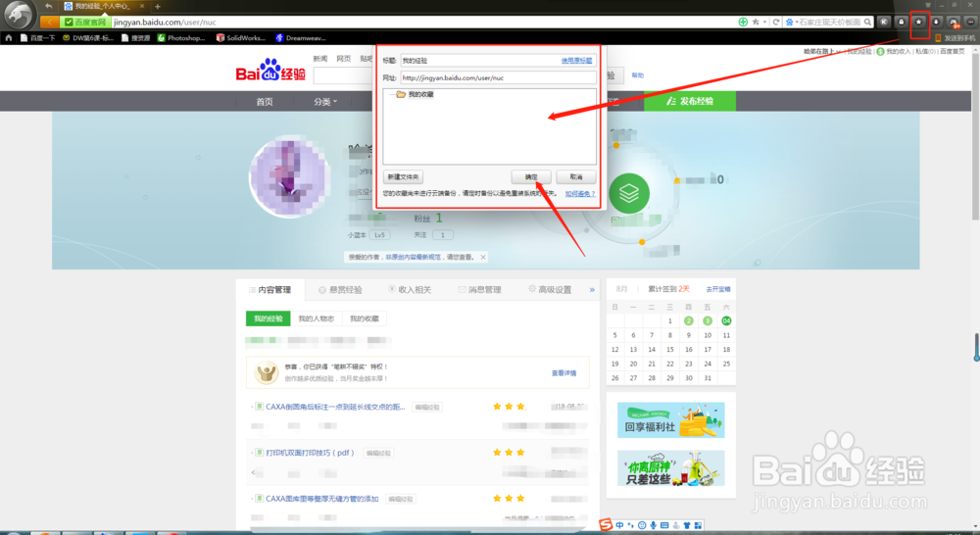Select 我的收藏 folder in dialog tree

[x=415, y=94]
